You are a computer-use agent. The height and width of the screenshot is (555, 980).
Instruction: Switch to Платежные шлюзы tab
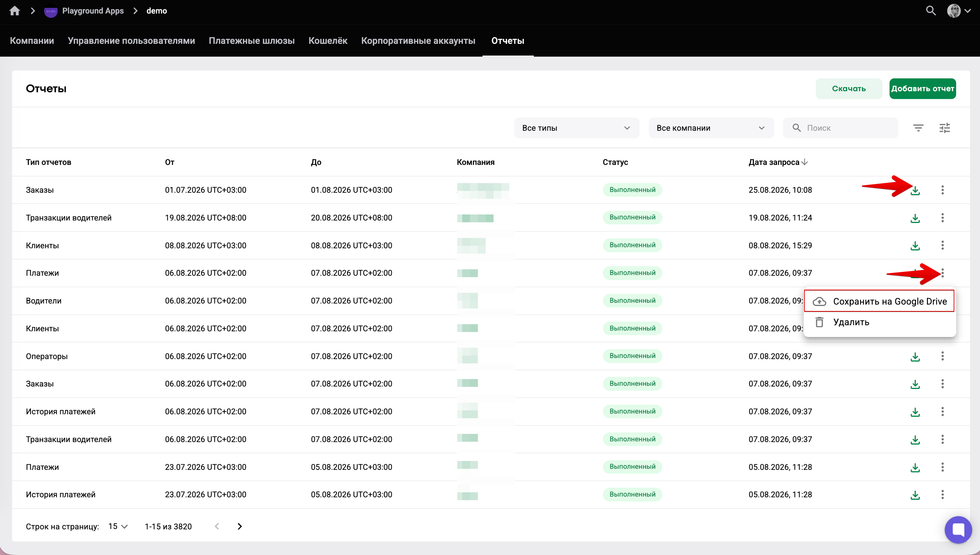(251, 41)
